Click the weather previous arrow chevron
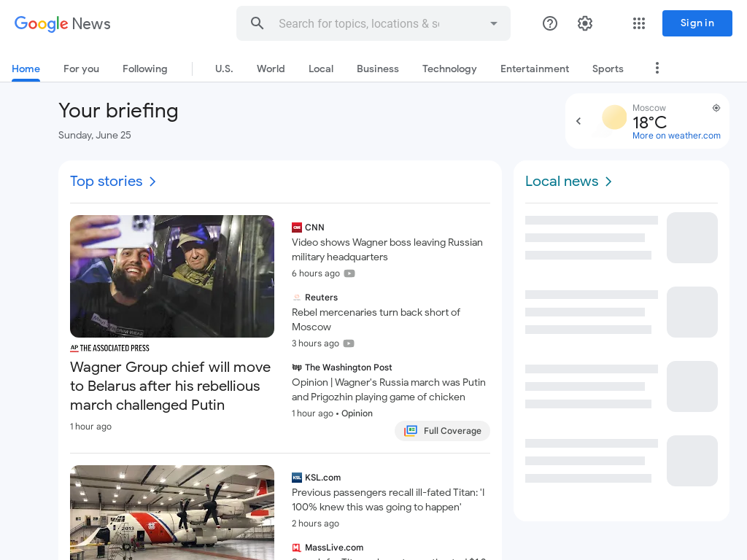 tap(578, 121)
